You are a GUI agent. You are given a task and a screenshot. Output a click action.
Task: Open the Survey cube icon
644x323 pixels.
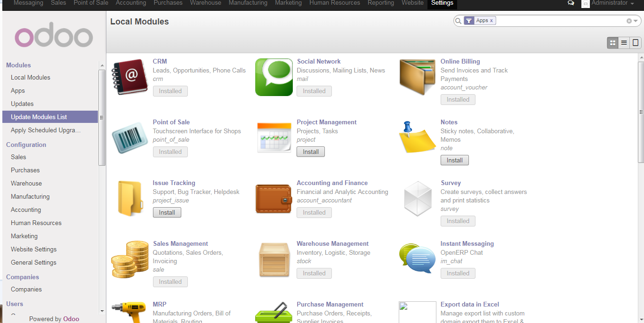coord(418,199)
